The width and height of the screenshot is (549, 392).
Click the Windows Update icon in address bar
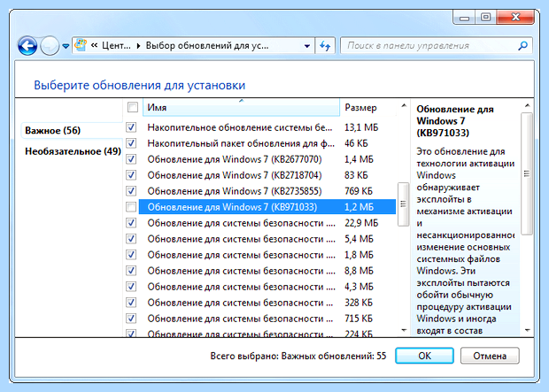[81, 45]
